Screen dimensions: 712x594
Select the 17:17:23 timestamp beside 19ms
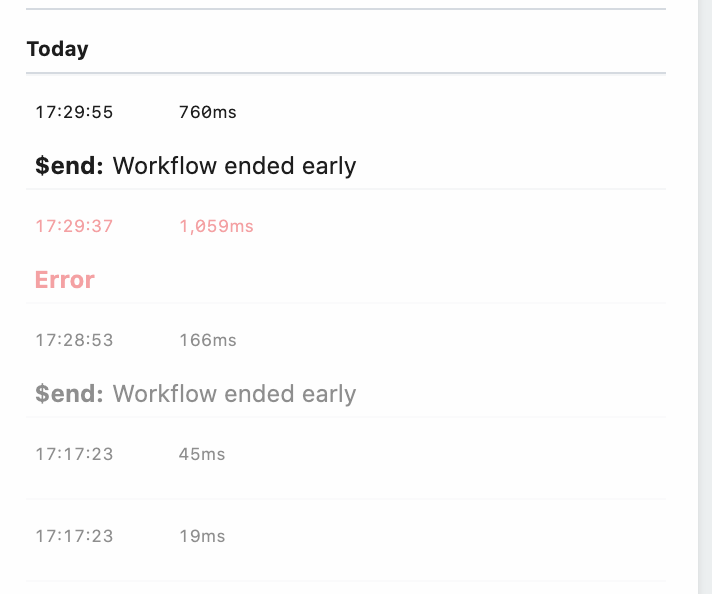[x=74, y=536]
